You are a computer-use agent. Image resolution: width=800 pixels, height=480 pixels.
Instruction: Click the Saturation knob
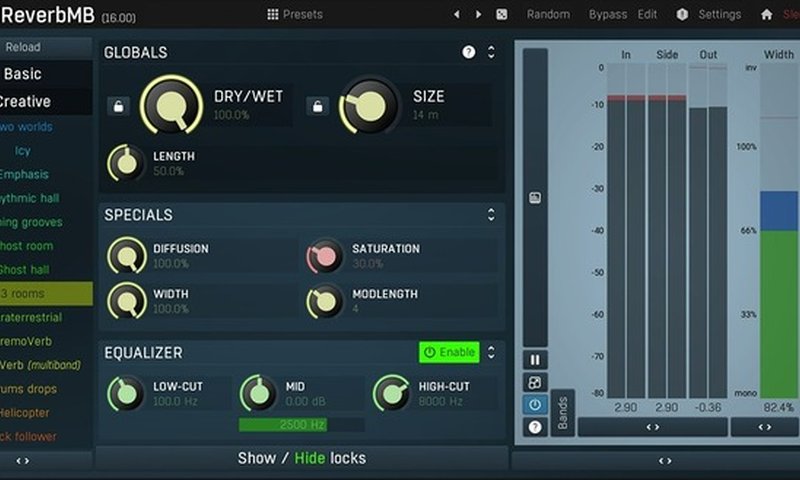325,256
